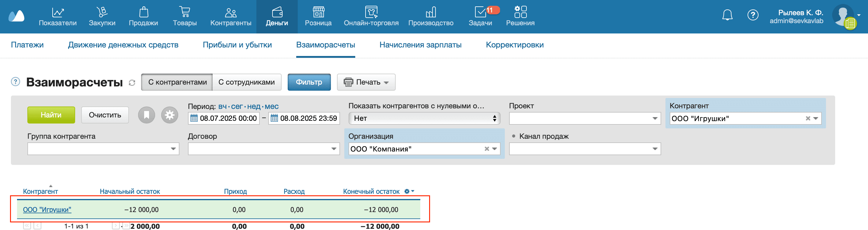Click the admin@sevkavlab account text
The image size is (868, 230).
pyautogui.click(x=796, y=21)
